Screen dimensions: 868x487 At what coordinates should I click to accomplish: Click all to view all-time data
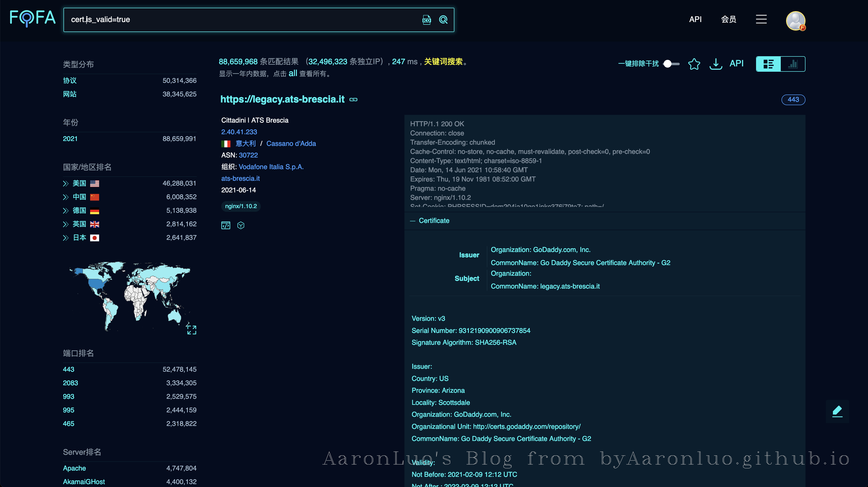coord(293,73)
